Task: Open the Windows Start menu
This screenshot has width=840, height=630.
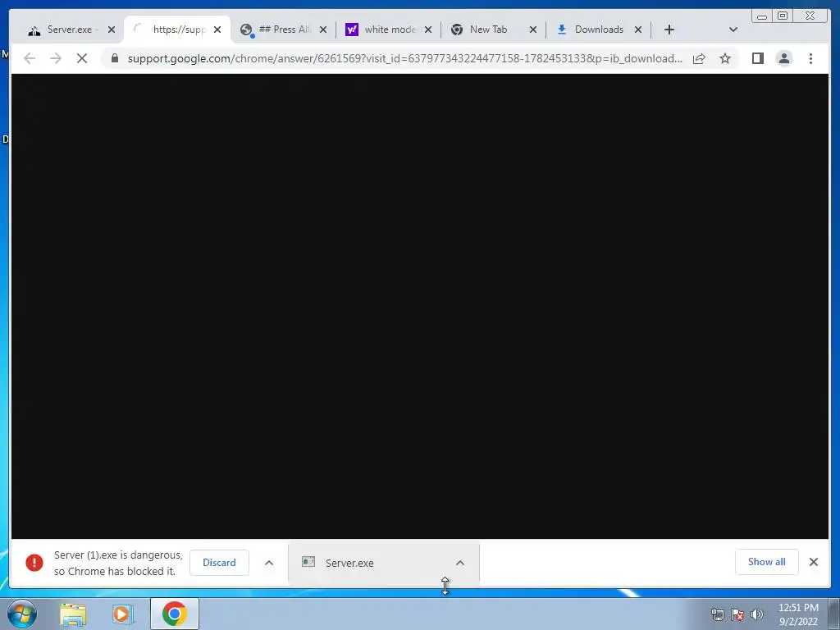Action: 22,614
